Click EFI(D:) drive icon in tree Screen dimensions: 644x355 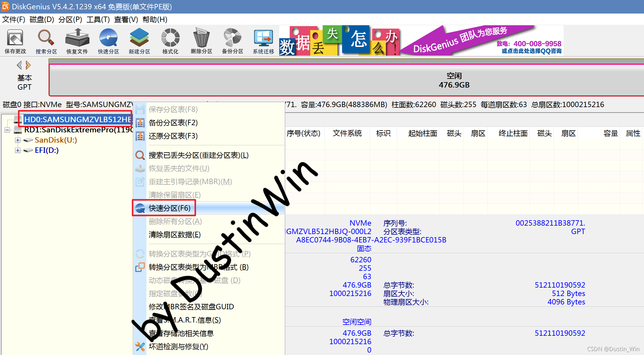click(x=28, y=150)
